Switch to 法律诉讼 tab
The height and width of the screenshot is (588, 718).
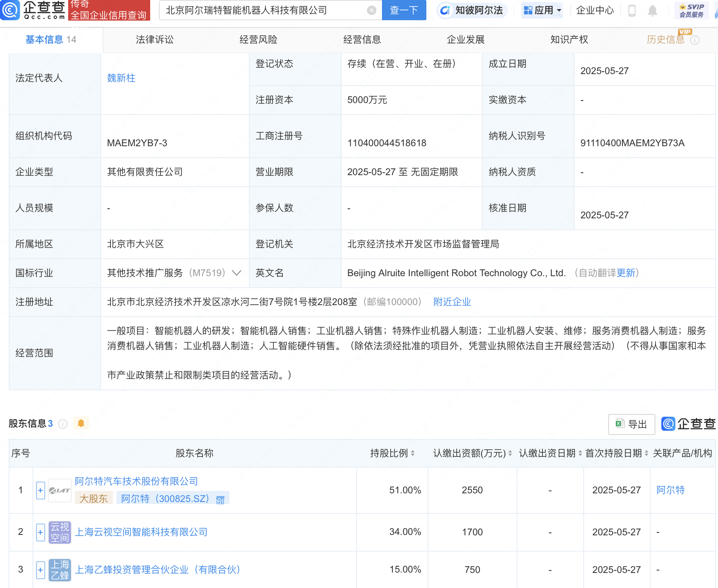[x=155, y=40]
